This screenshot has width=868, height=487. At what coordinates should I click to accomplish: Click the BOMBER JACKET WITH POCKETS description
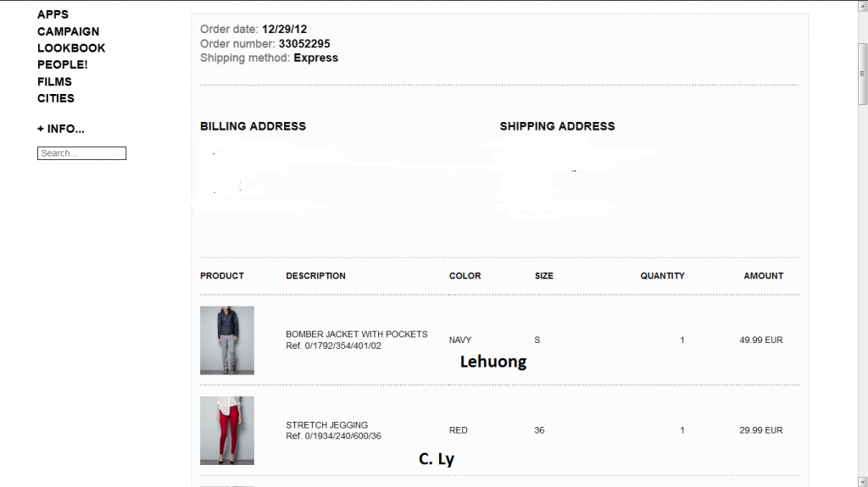click(356, 335)
